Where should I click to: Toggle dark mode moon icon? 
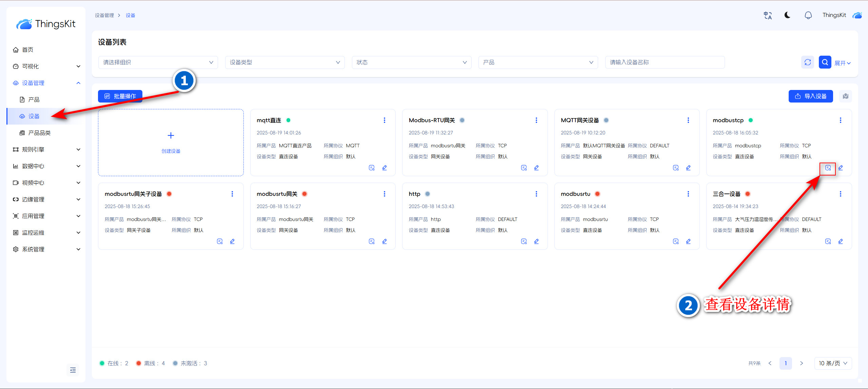pos(787,15)
